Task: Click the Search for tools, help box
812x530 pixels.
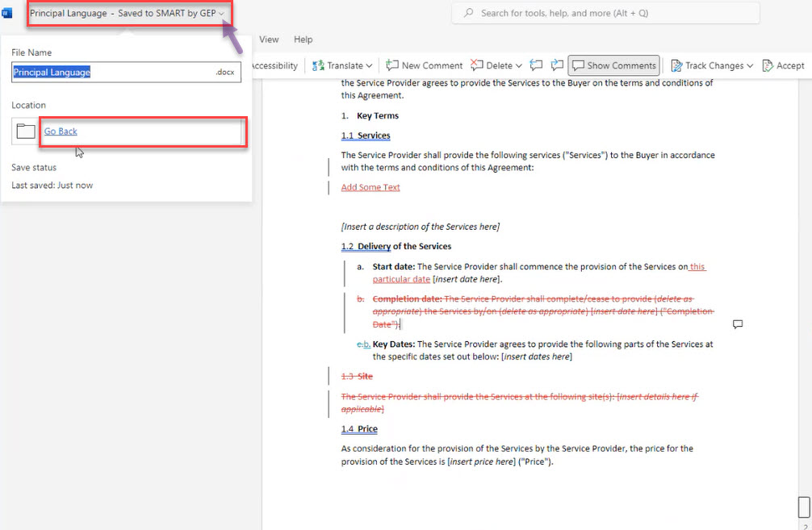Action: click(x=605, y=13)
